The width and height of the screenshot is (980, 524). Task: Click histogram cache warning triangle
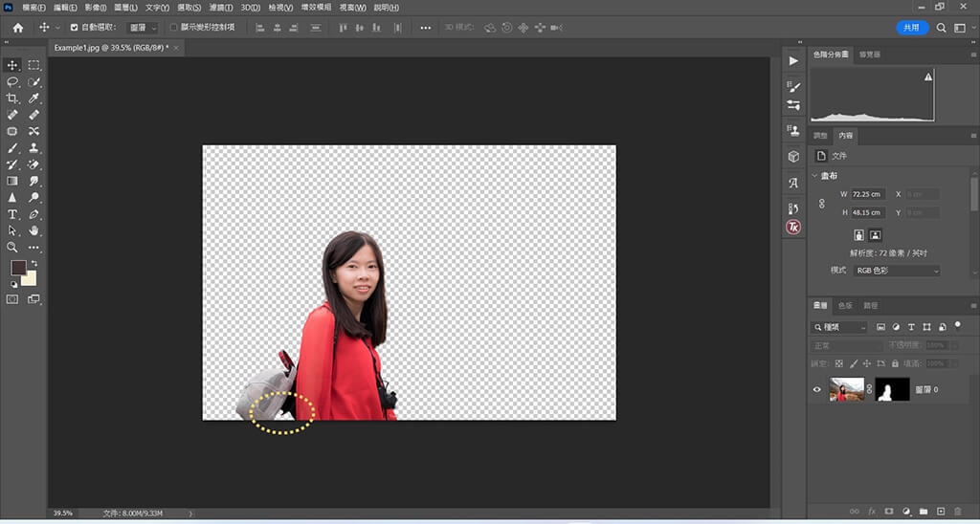click(928, 76)
